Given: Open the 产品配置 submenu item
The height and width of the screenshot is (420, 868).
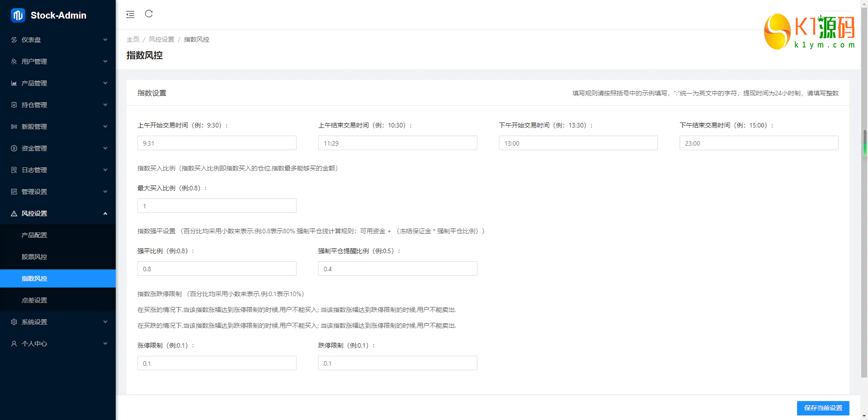Looking at the screenshot, I should [58, 235].
